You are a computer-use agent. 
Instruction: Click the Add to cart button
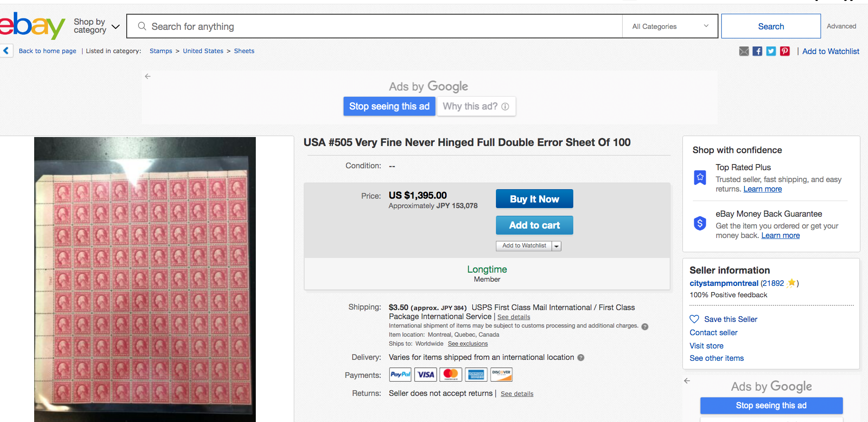click(x=534, y=225)
